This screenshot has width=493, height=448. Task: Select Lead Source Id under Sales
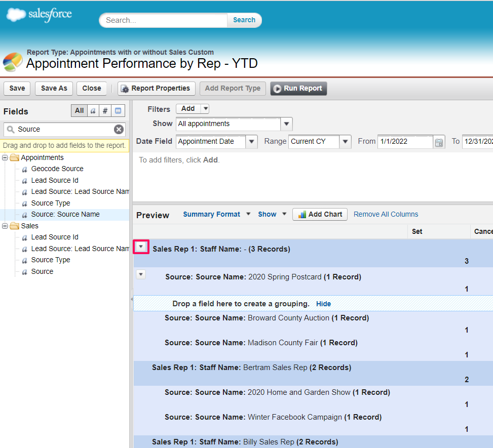click(55, 237)
